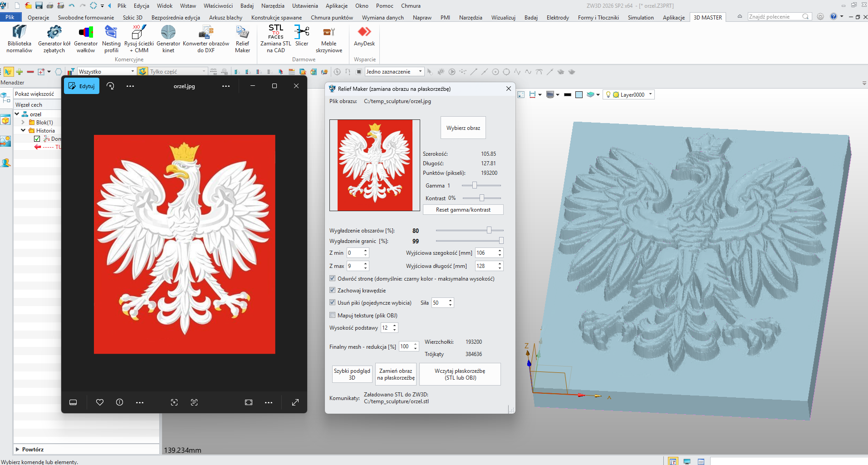The height and width of the screenshot is (465, 868).
Task: Open the Biblioteka normaliów tool
Action: (19, 39)
